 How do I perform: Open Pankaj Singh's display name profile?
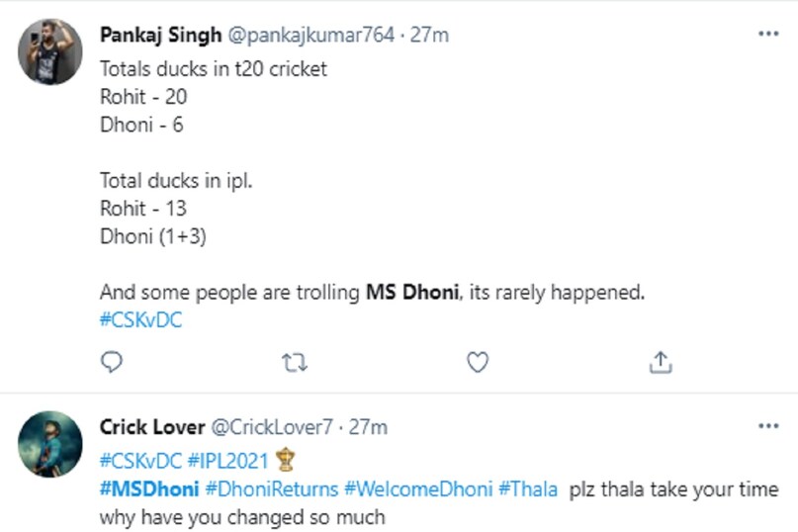(x=161, y=35)
